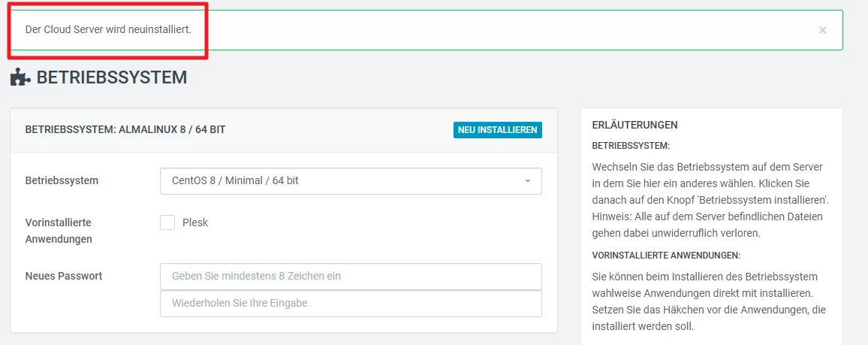Viewport: 868px width, 345px height.
Task: Click the Plesk label text
Action: click(195, 222)
